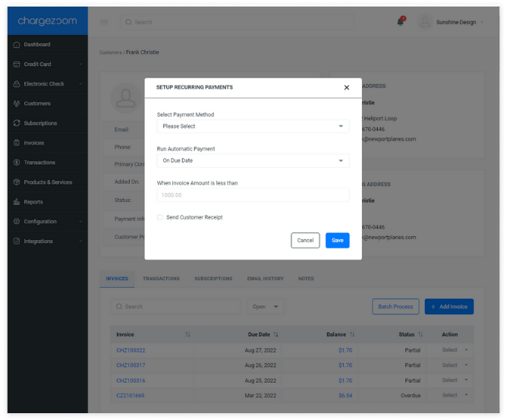Open invoice CHZ100317 link
Viewport: 507px width, 420px height.
tap(131, 365)
